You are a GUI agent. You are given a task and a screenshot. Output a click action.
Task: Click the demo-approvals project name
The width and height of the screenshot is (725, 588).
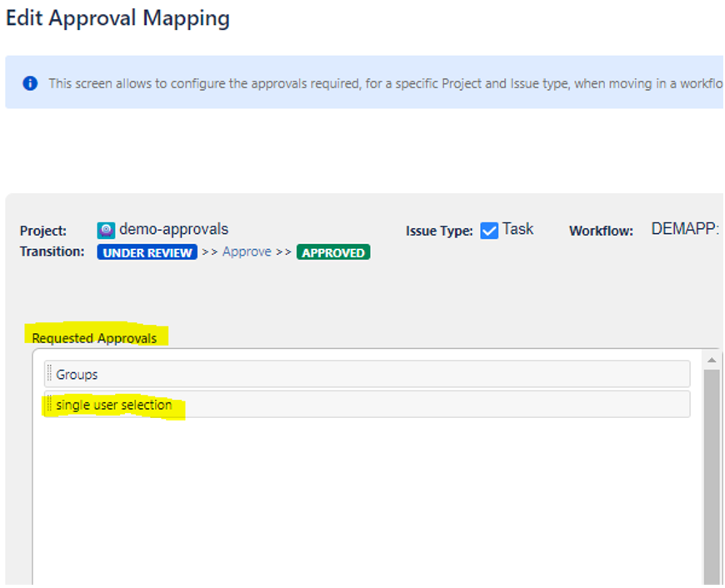173,230
